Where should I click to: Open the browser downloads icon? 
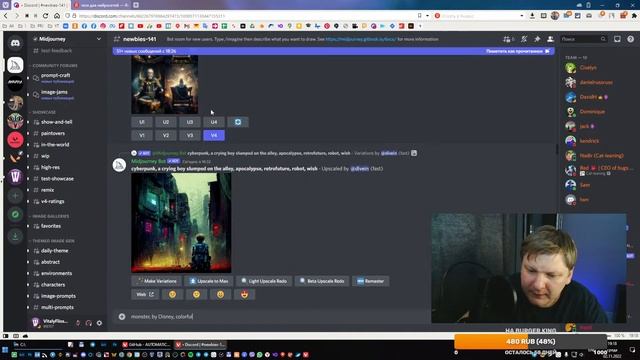tap(532, 16)
